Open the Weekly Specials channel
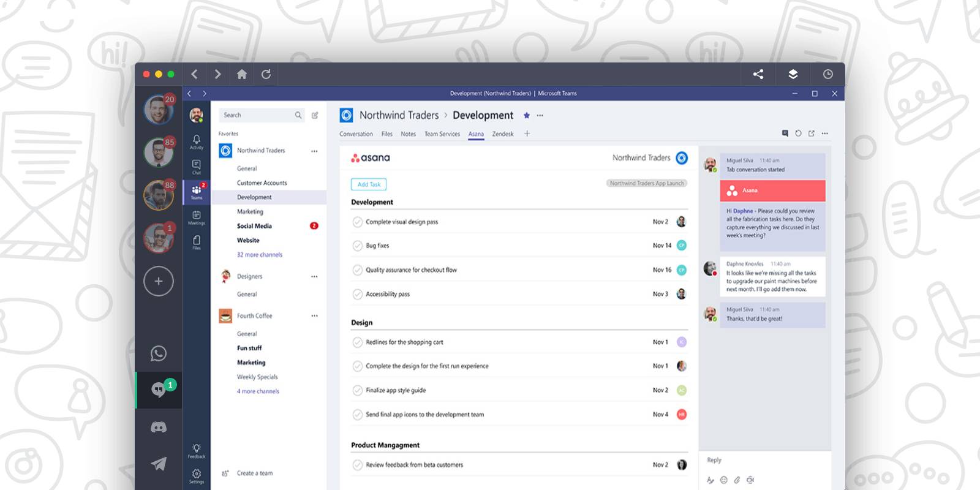This screenshot has width=980, height=490. pyautogui.click(x=257, y=377)
